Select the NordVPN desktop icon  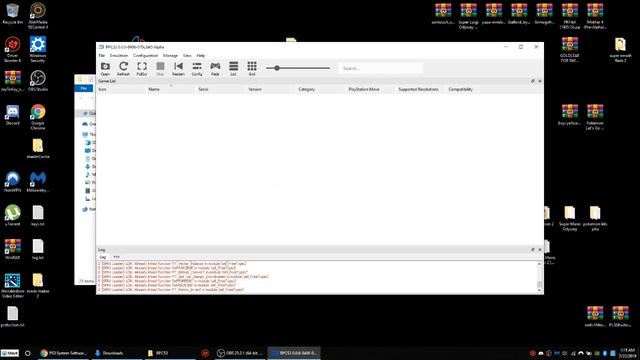click(x=12, y=182)
